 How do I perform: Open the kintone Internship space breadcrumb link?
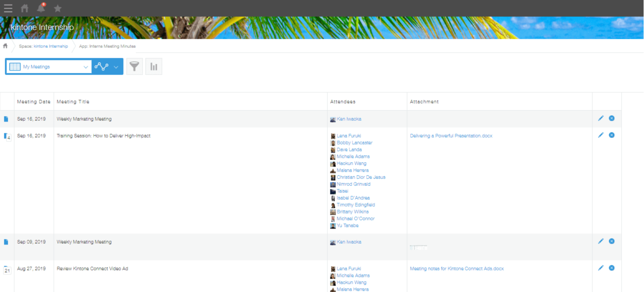pos(50,46)
